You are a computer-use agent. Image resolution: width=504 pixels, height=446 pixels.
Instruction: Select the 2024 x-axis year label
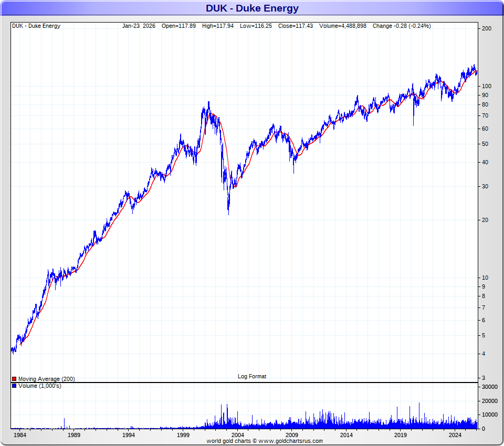tap(455, 435)
